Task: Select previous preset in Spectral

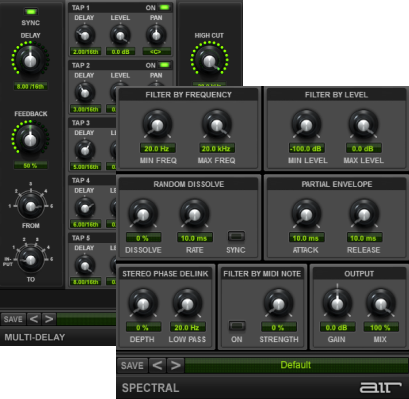Action: (x=157, y=365)
